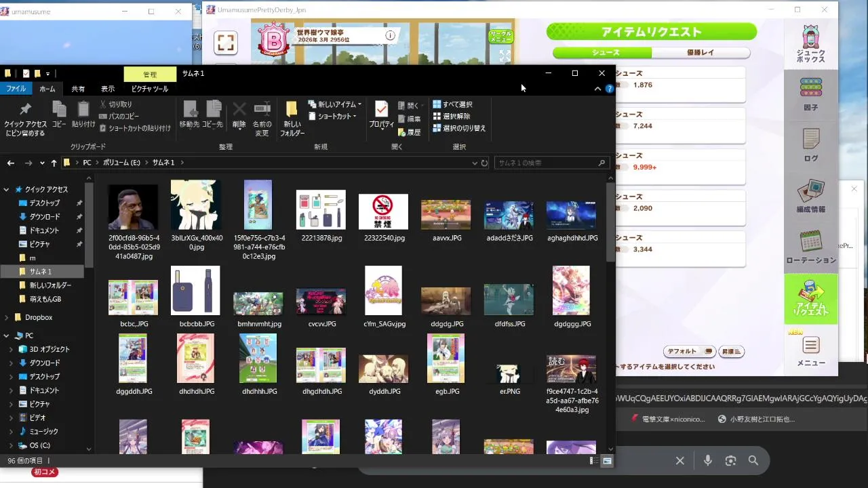This screenshot has height=488, width=868.
Task: Click the サークルメニュー button in the game
Action: [500, 36]
